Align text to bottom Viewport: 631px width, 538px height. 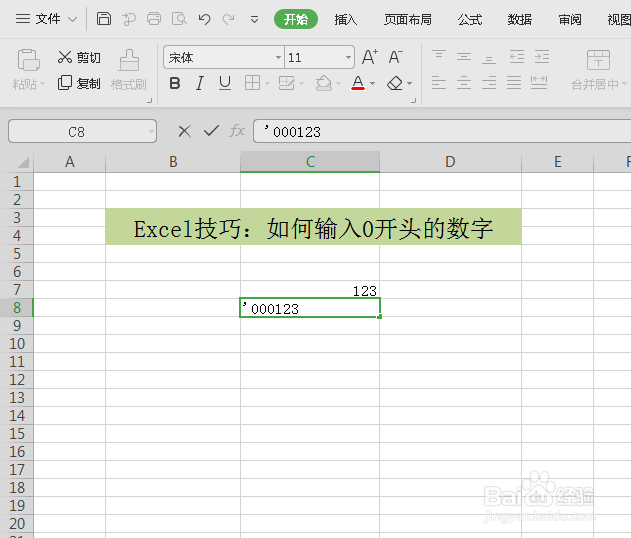pos(489,58)
